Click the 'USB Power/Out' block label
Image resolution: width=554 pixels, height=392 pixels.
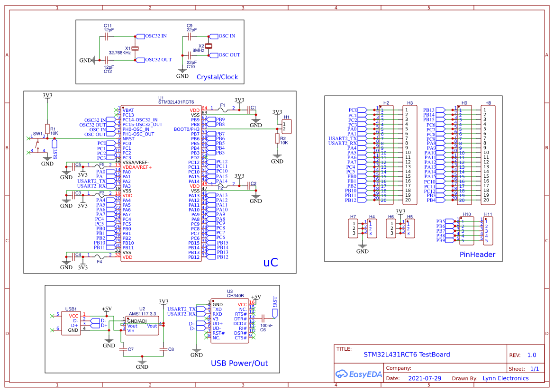coord(239,364)
